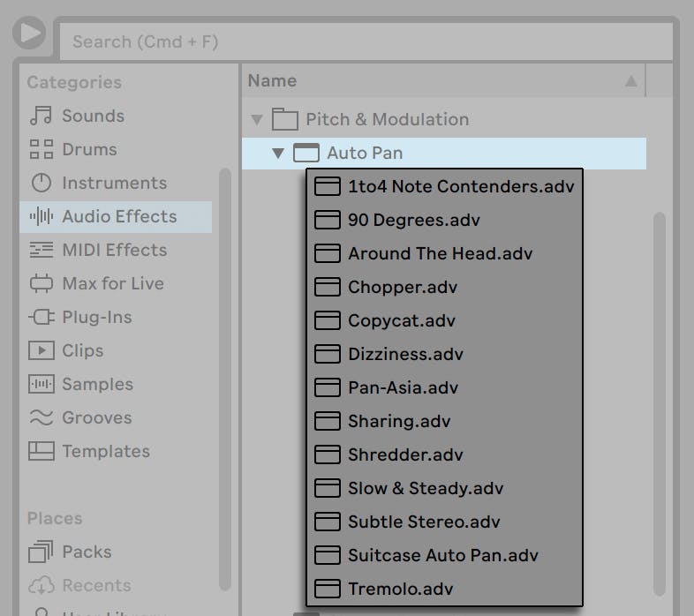Open the Instruments category icon
Image resolution: width=694 pixels, height=616 pixels.
click(41, 183)
